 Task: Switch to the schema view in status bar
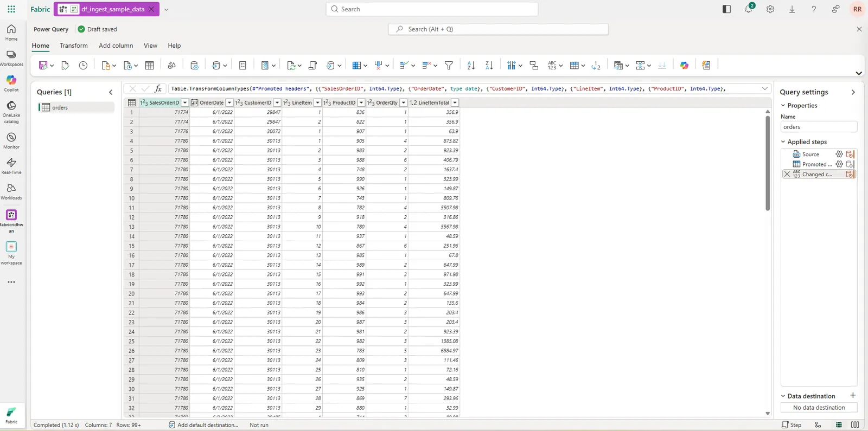(x=855, y=425)
